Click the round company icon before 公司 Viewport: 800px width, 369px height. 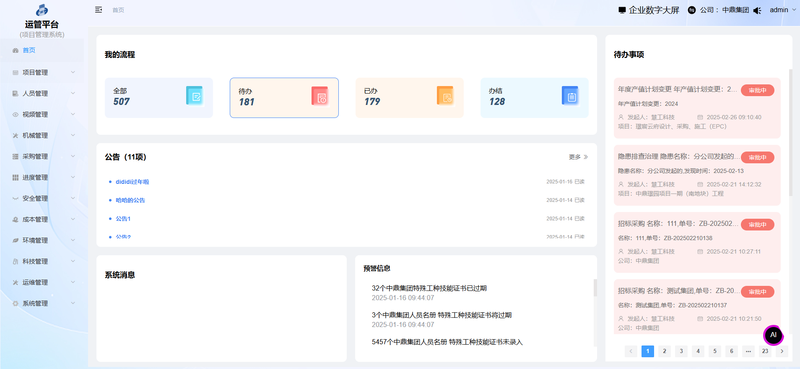(x=692, y=10)
